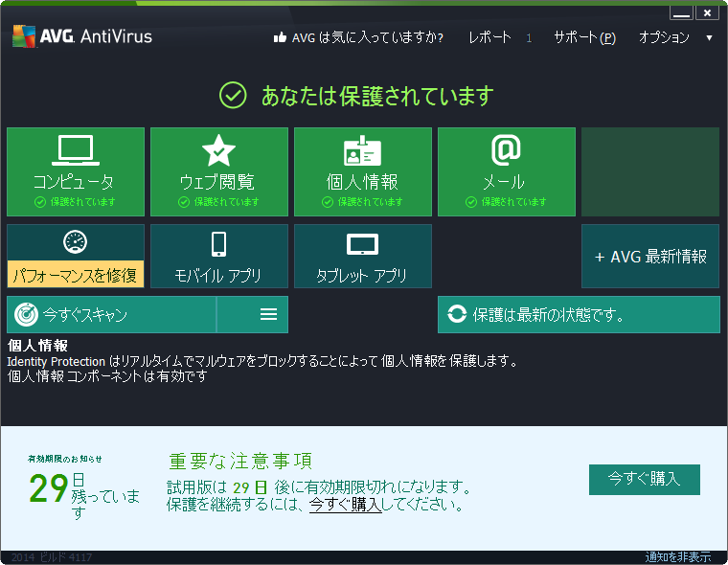Click タブレット アプリ label

[362, 276]
